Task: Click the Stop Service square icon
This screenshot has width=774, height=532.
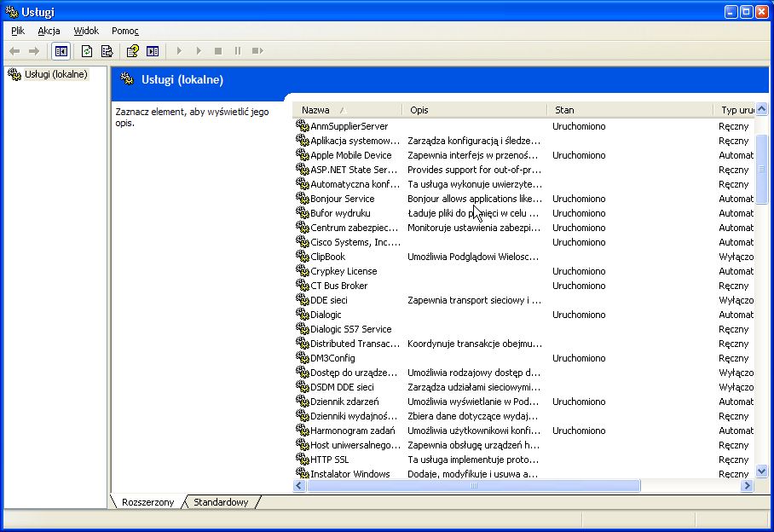Action: point(218,51)
